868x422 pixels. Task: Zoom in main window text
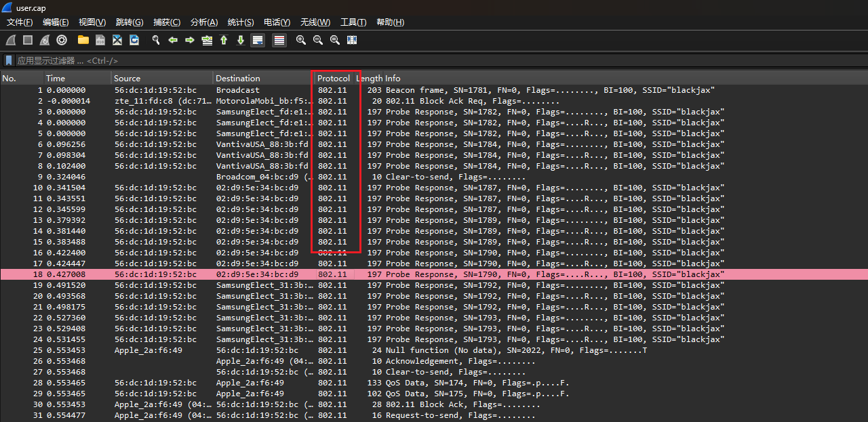point(301,40)
